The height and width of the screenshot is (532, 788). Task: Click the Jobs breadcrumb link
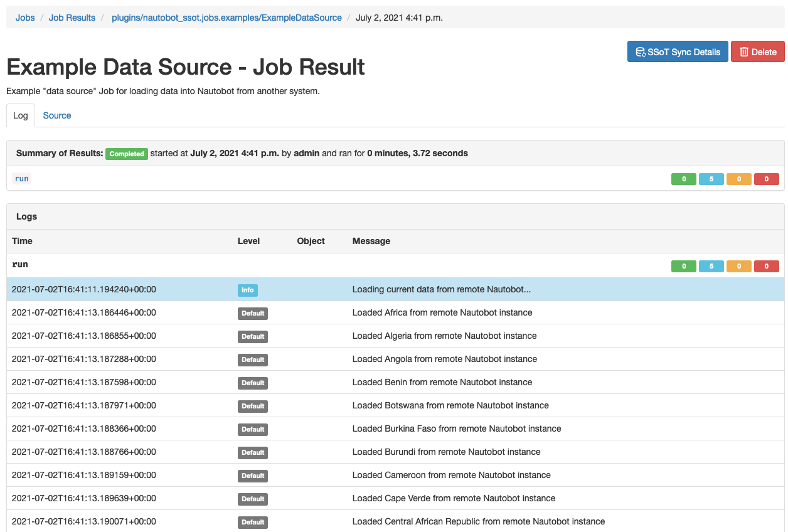pos(25,17)
